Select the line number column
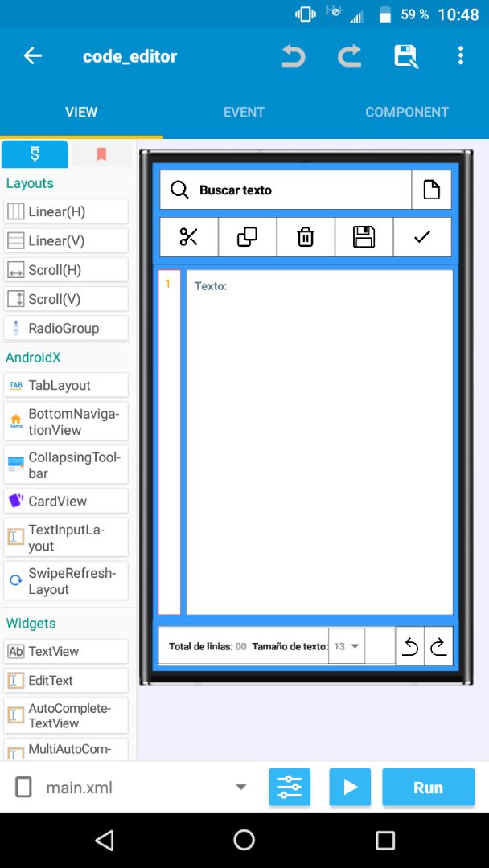Screen dimensions: 489x868 (170, 442)
